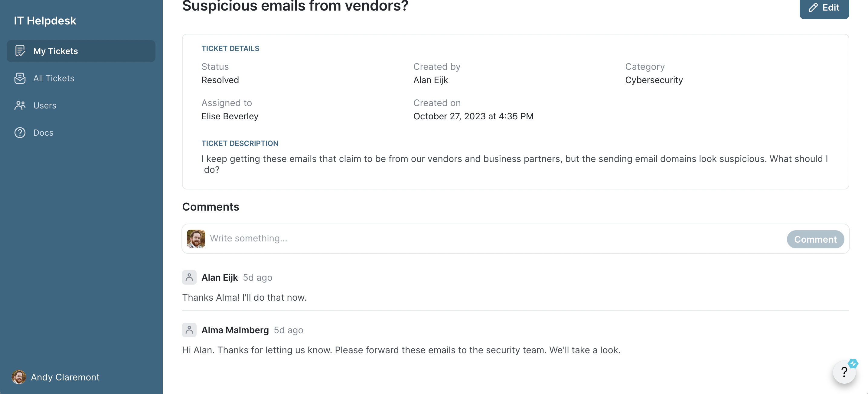Go to All Tickets page
This screenshot has width=868, height=394.
click(x=54, y=78)
